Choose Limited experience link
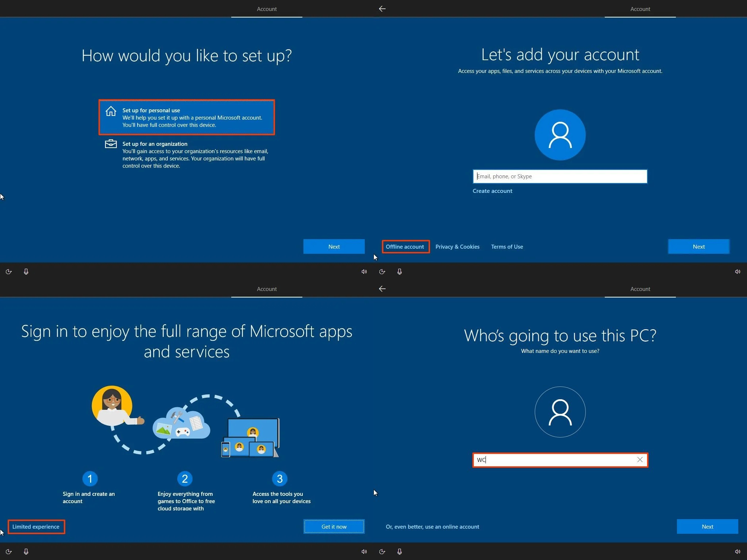The image size is (747, 560). point(36,526)
